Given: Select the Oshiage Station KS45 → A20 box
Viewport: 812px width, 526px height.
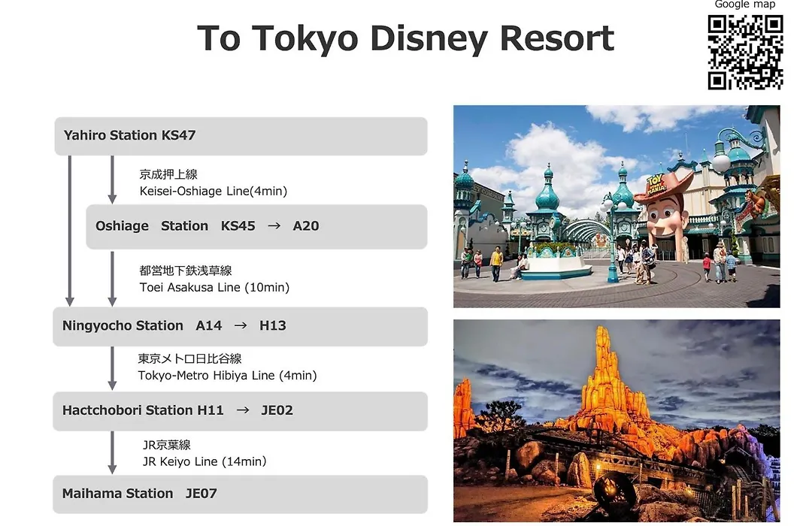Looking at the screenshot, I should pos(256,226).
